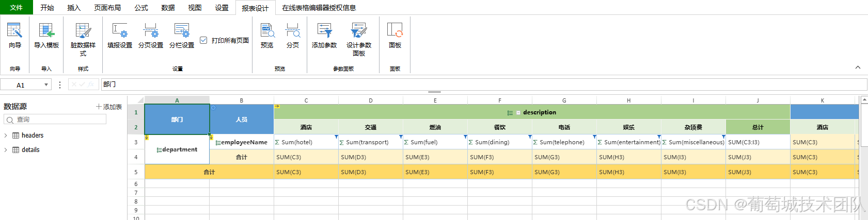868x220 pixels.
Task: Select the SUM(J3) cell in row 5
Action: pyautogui.click(x=758, y=172)
